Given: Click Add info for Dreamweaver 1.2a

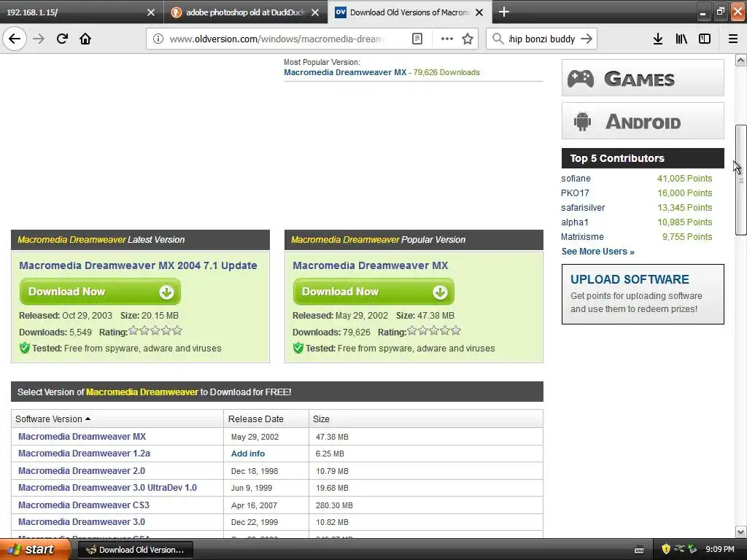Looking at the screenshot, I should 248,454.
